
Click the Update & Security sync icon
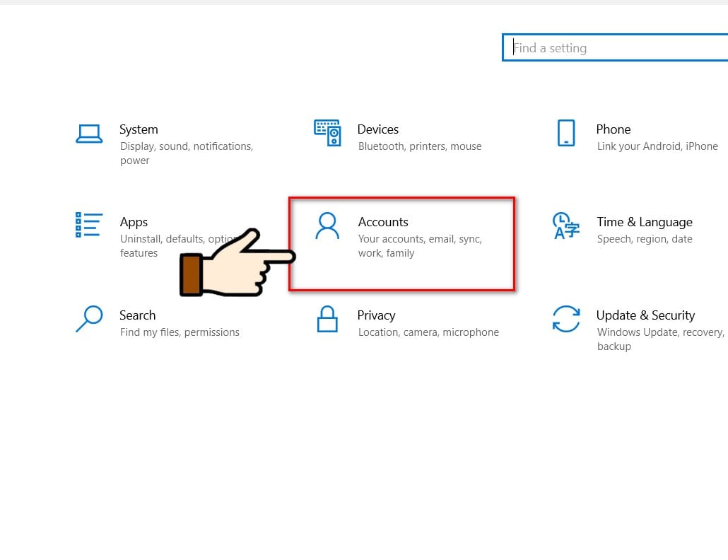(566, 319)
